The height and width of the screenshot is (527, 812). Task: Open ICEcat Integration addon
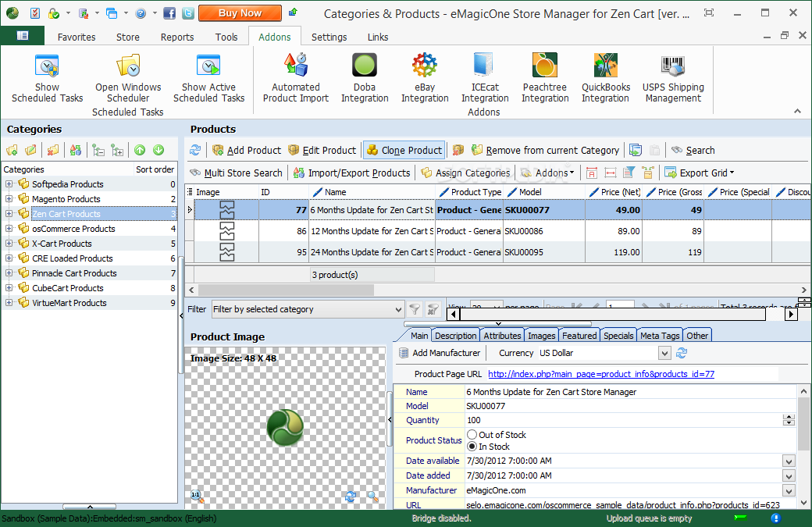485,79
